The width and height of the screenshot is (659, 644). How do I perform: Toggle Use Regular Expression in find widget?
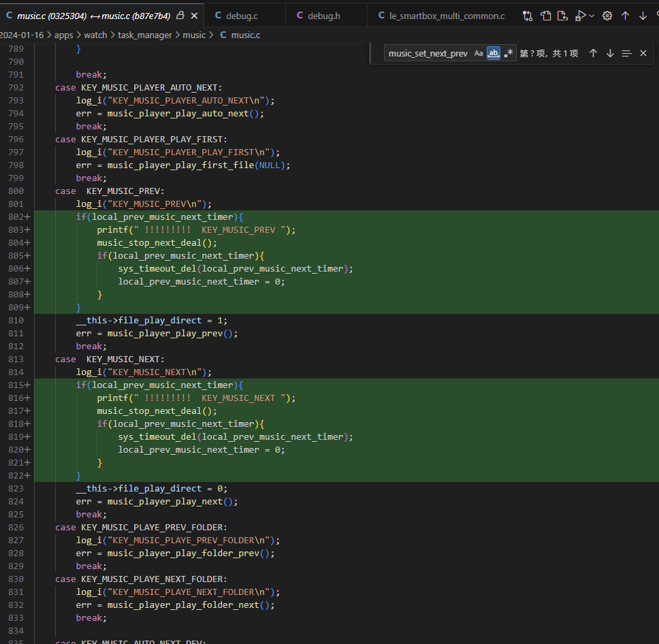tap(508, 53)
